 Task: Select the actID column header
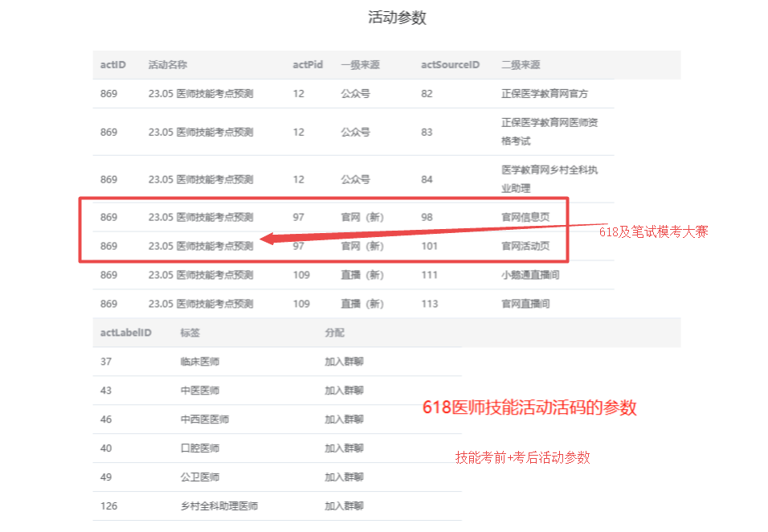tap(113, 64)
